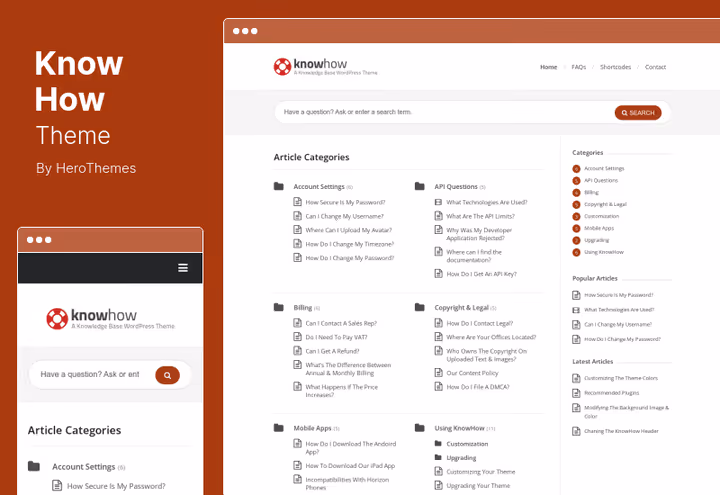Viewport: 720px width, 495px height.
Task: Click the count badge beside sidebar Mobile Apps
Action: [x=576, y=228]
